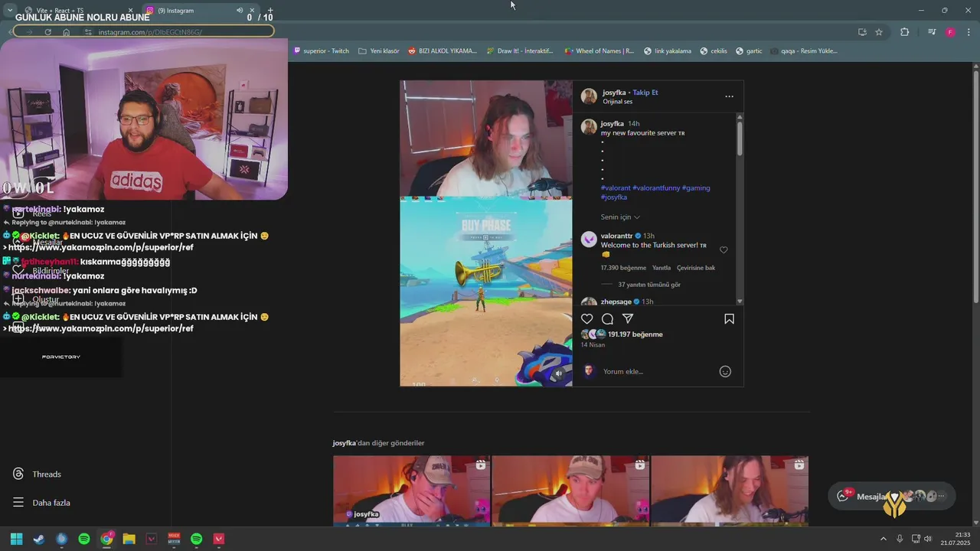Screen dimensions: 980x551
Task: Open Chrome media controls icon
Action: (932, 32)
